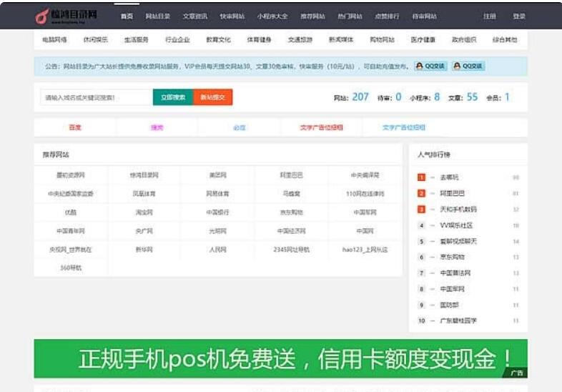Open the 首页 nav tab
Image resolution: width=562 pixels, height=392 pixels.
coord(127,16)
